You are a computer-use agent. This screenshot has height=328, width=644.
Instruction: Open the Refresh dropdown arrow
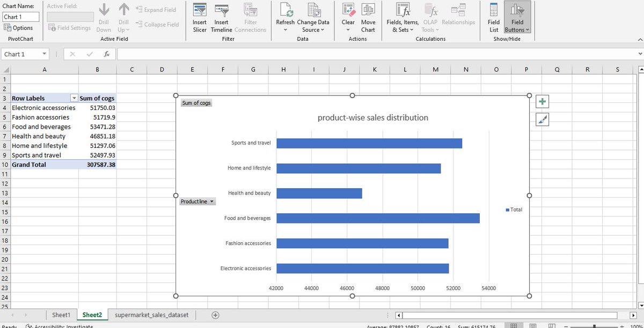(x=285, y=29)
